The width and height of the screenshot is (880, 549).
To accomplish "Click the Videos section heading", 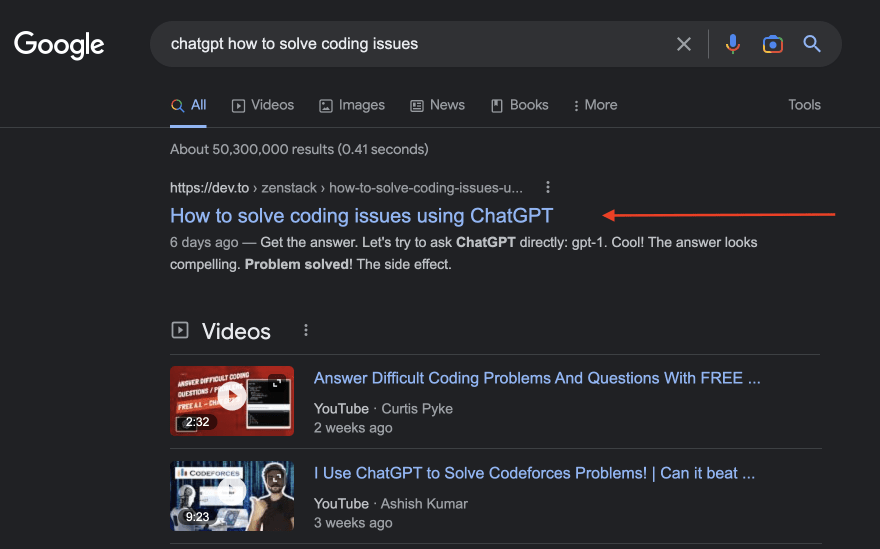I will click(236, 331).
